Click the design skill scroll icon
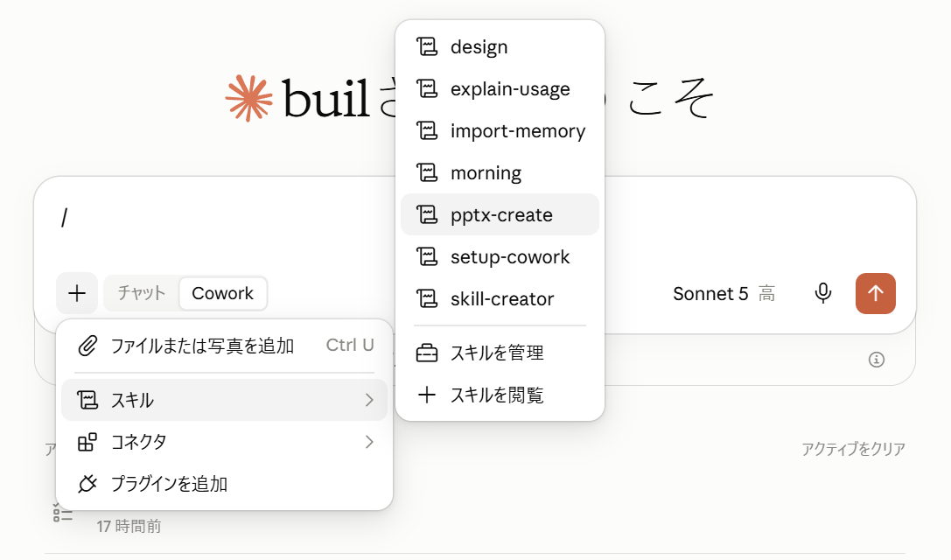The height and width of the screenshot is (560, 951). (427, 46)
